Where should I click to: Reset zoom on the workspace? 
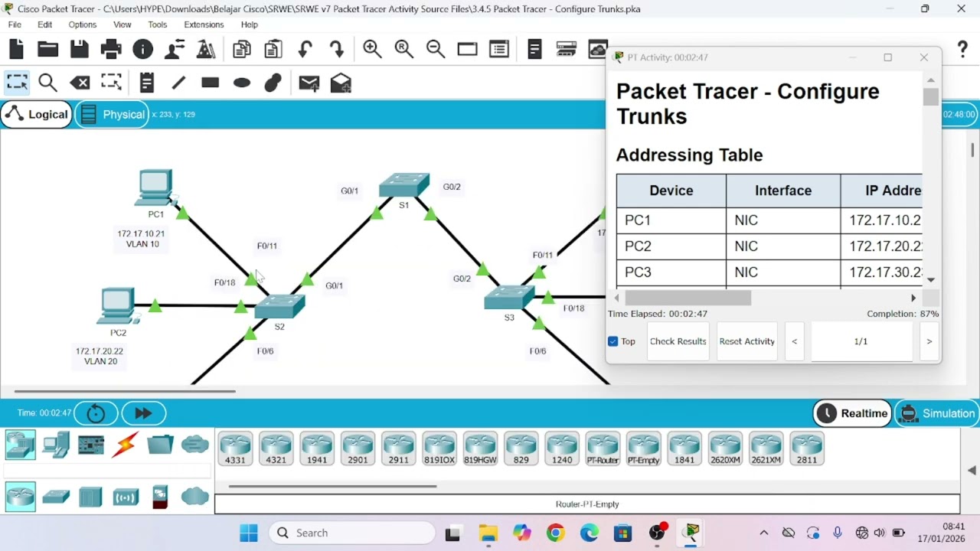pos(404,50)
